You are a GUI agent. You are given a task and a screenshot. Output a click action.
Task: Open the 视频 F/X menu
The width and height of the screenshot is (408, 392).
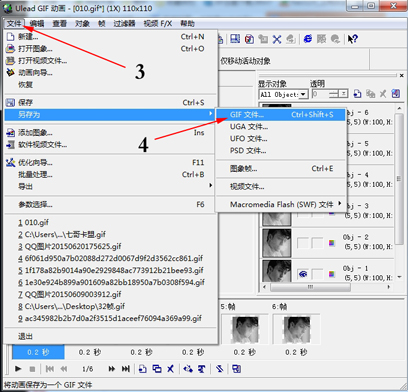pyautogui.click(x=158, y=23)
